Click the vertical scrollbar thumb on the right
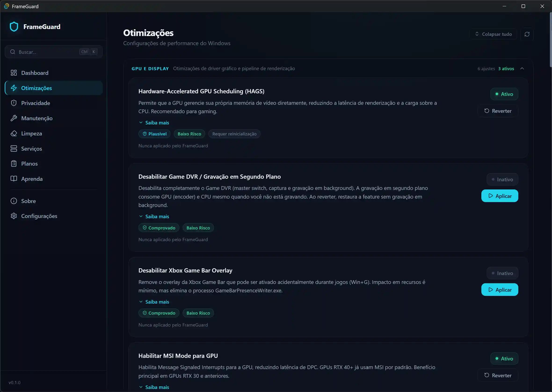The image size is (552, 392). tap(551, 40)
